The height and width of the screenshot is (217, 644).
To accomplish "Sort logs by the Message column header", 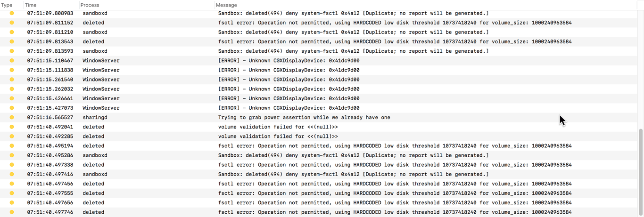I will click(x=226, y=5).
